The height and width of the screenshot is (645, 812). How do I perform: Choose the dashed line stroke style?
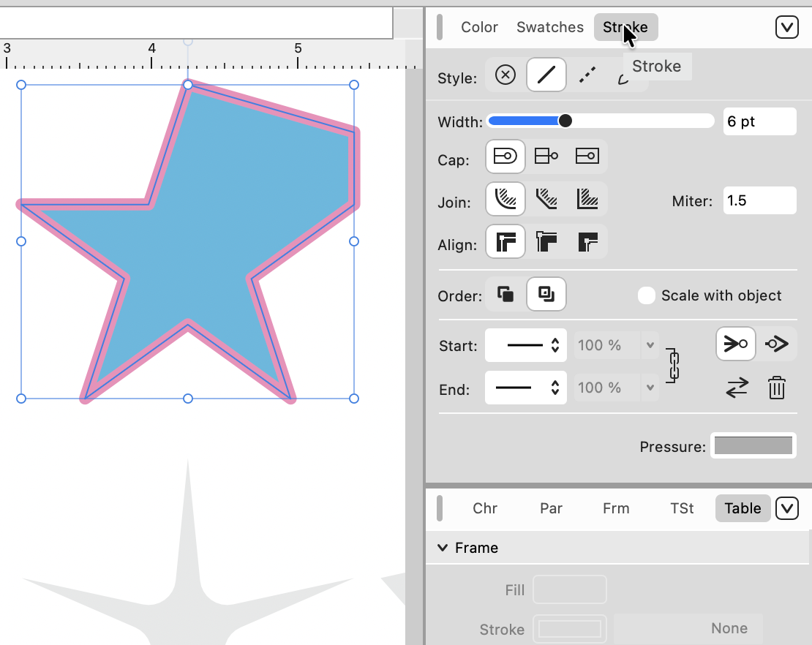pos(587,75)
